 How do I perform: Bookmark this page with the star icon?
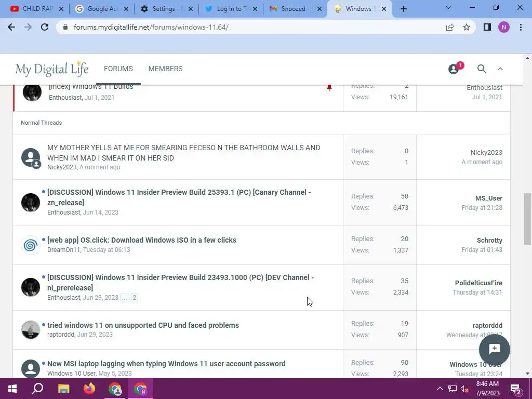[467, 27]
